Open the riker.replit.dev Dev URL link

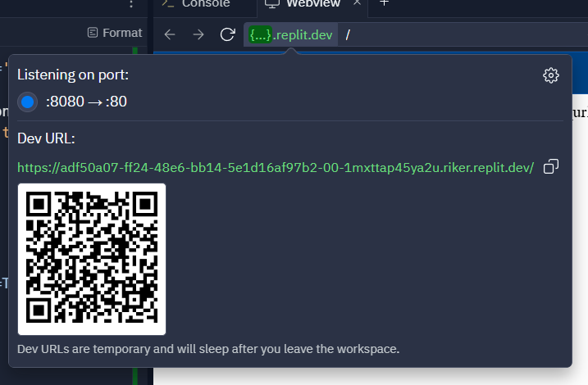click(276, 167)
